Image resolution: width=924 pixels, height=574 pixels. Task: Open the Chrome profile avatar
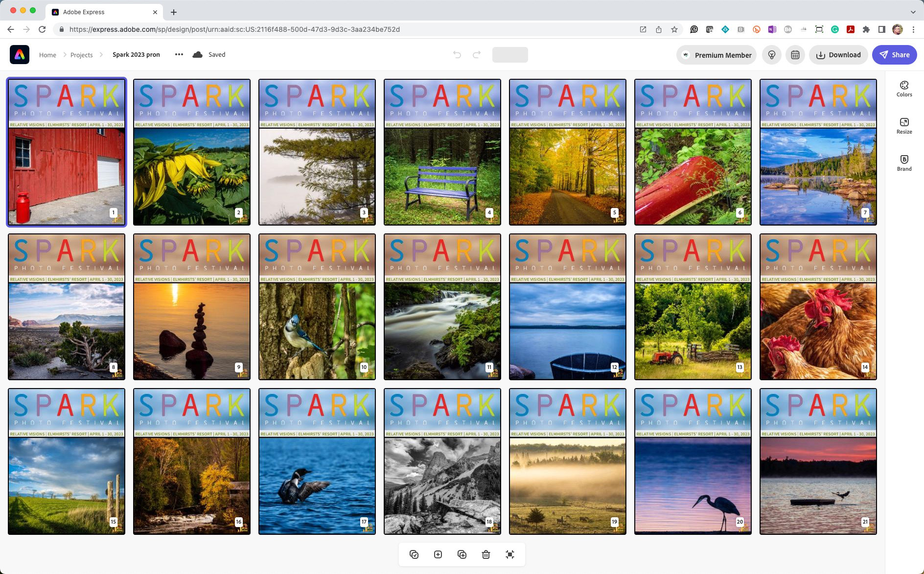point(898,29)
